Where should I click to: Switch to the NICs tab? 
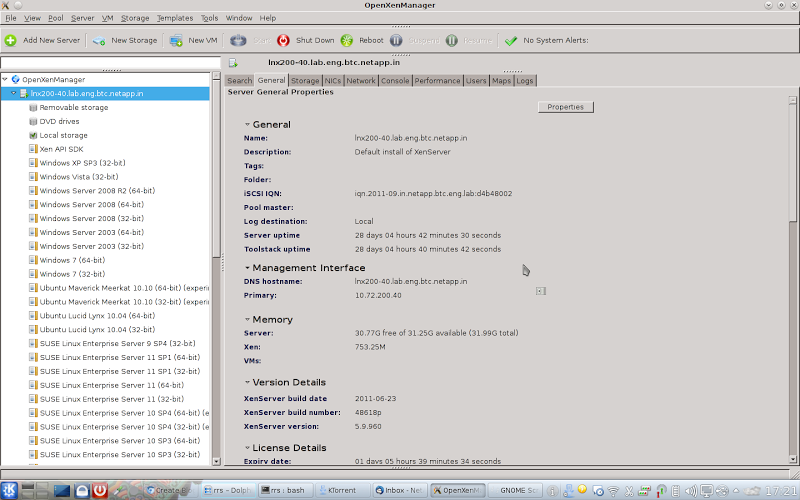click(x=333, y=81)
